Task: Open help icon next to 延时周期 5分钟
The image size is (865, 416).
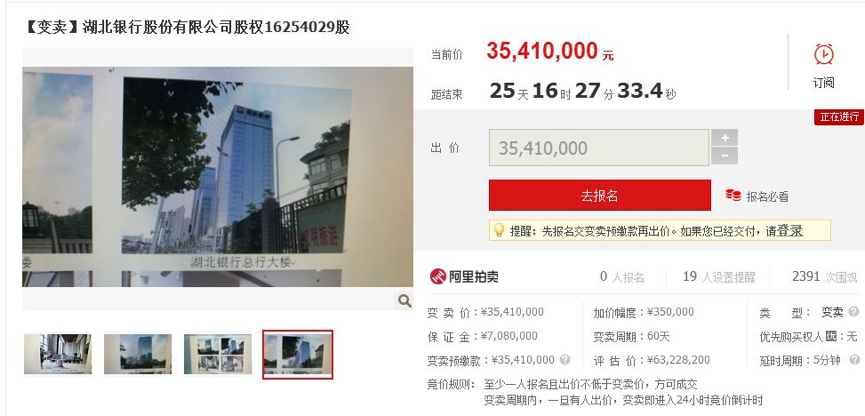Action: point(853,360)
